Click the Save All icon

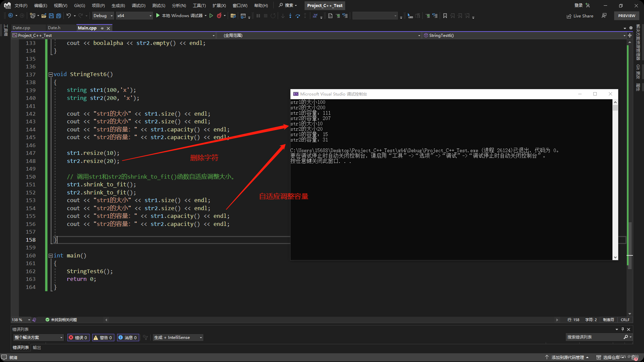tap(59, 16)
